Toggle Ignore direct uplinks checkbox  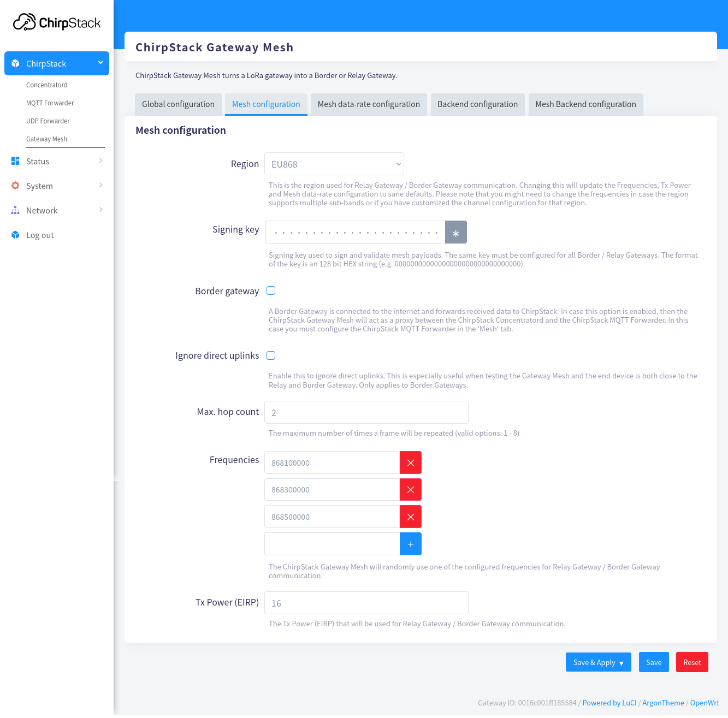(271, 355)
